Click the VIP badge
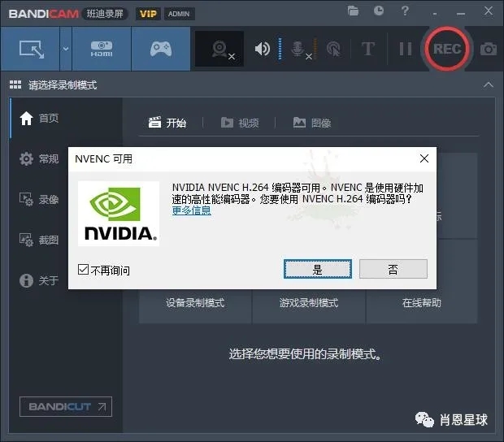This screenshot has width=504, height=442. 148,14
